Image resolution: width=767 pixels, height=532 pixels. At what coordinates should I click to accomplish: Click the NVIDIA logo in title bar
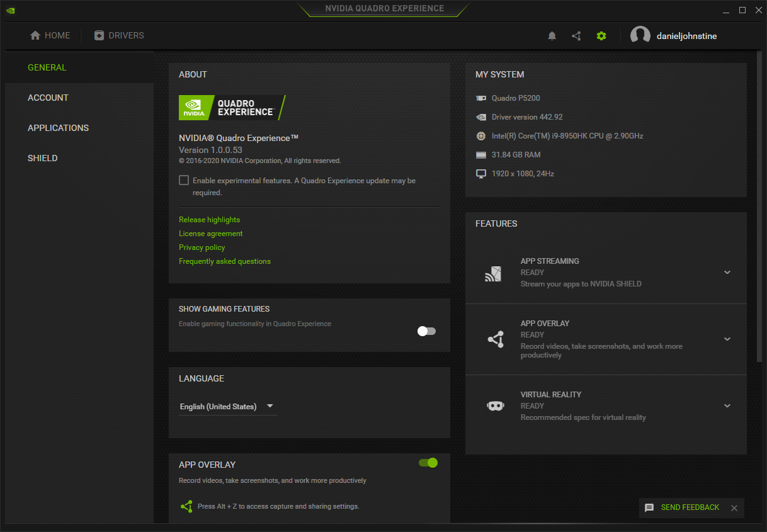point(10,10)
